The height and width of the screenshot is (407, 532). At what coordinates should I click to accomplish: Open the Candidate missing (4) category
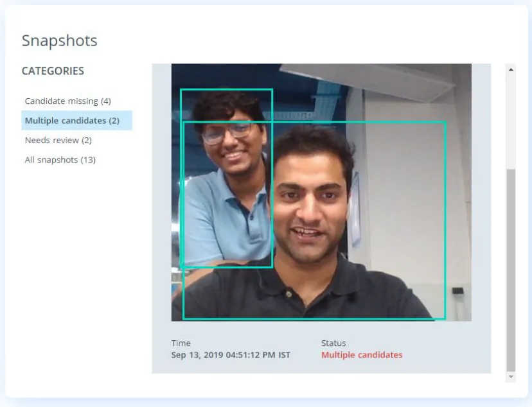68,101
